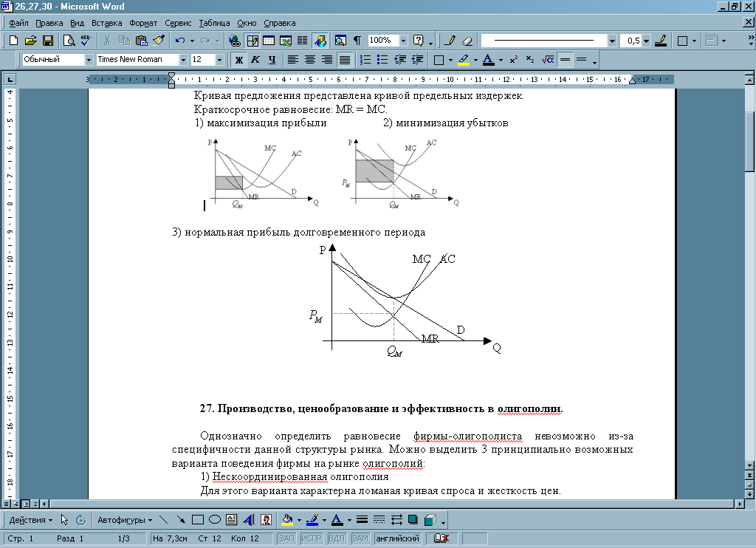Expand the undo history arrow
The width and height of the screenshot is (756, 548).
click(x=192, y=41)
